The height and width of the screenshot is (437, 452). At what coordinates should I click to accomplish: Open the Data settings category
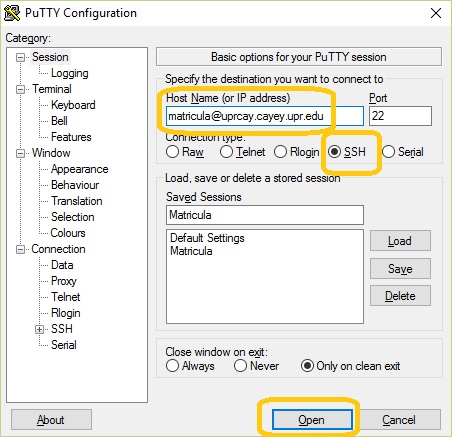click(62, 265)
